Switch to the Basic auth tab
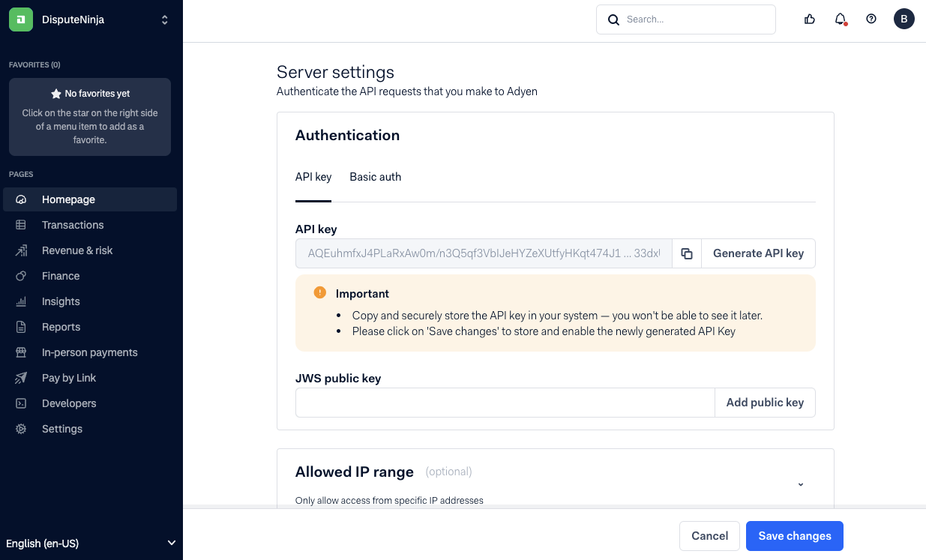This screenshot has height=560, width=926. [x=376, y=177]
